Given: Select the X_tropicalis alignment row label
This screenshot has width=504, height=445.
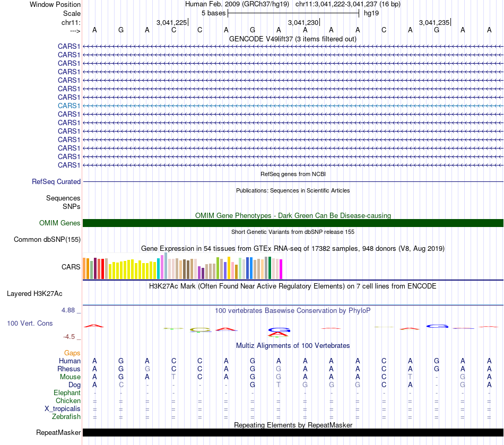Looking at the screenshot, I should click(x=63, y=409).
